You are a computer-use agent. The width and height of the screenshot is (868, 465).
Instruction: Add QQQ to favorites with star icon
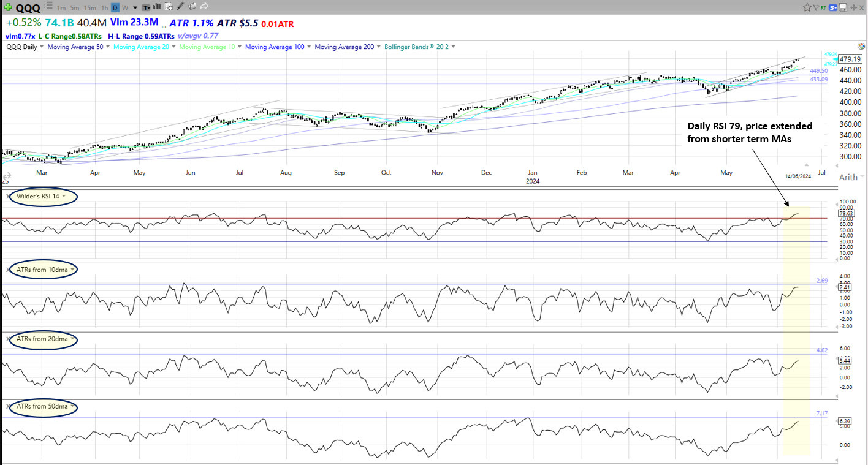[807, 7]
